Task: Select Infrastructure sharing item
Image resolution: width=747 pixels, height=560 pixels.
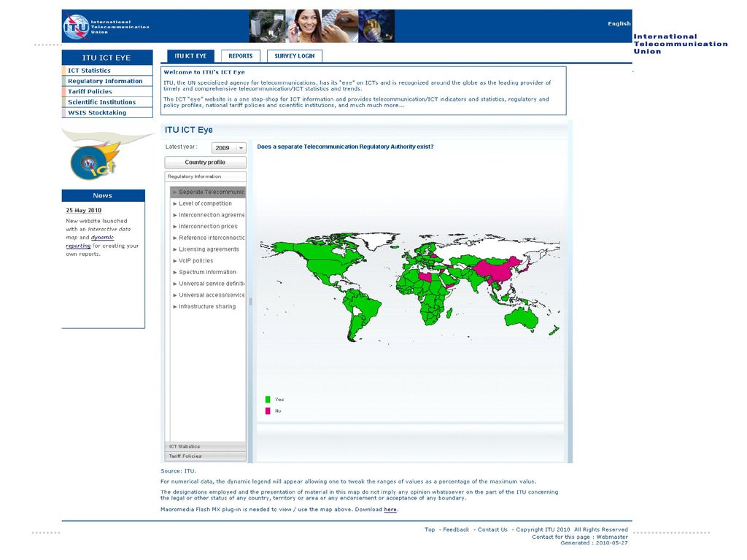Action: (207, 306)
